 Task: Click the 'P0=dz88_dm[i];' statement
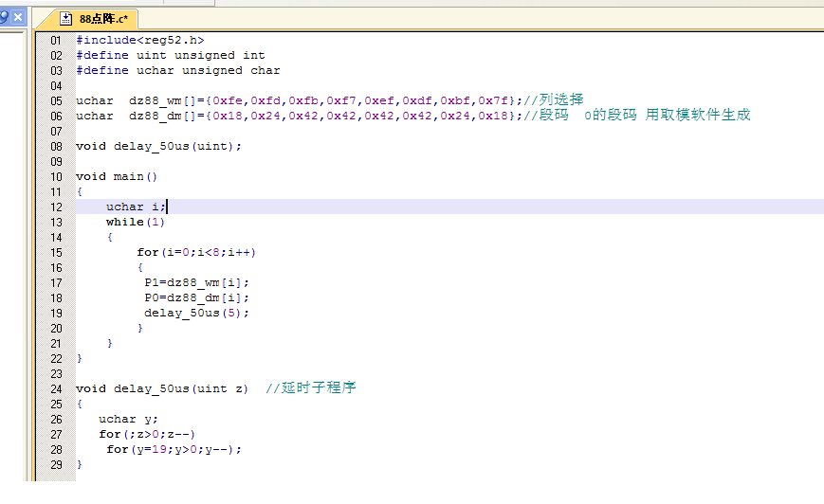coord(196,297)
